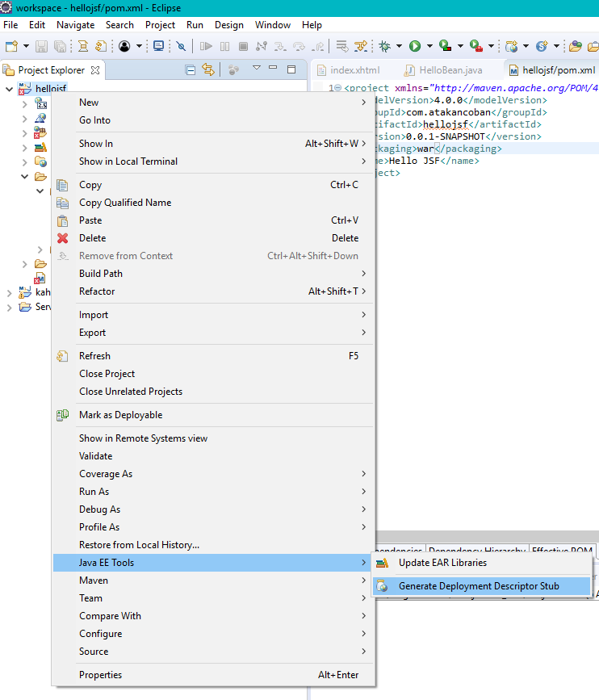
Task: Click the Disconnect debug icon
Action: 262,46
